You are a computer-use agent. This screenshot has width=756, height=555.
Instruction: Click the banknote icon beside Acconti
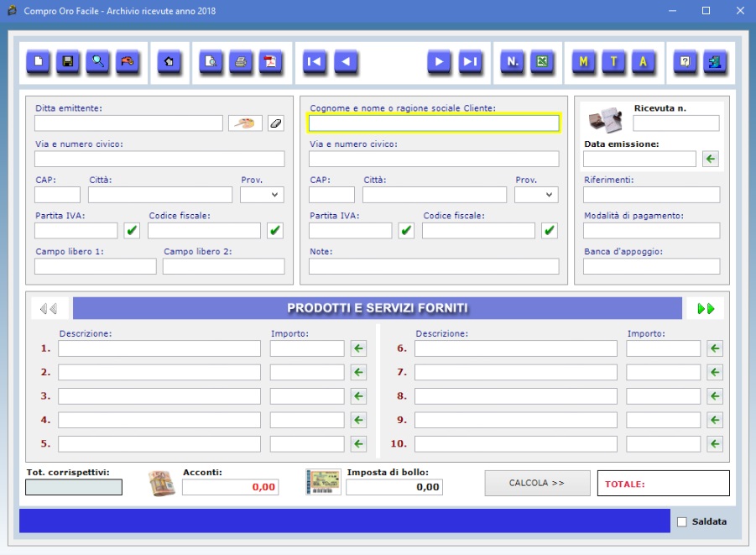(161, 484)
